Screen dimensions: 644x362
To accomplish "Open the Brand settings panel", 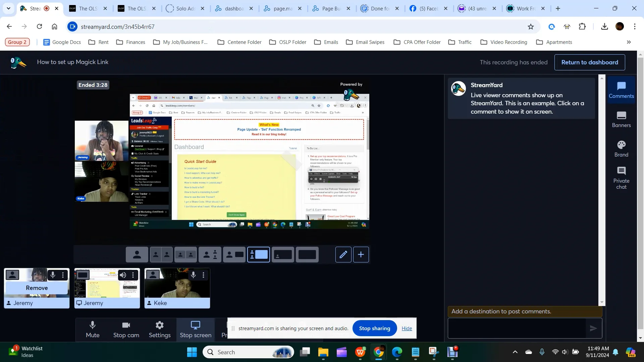I will click(621, 149).
